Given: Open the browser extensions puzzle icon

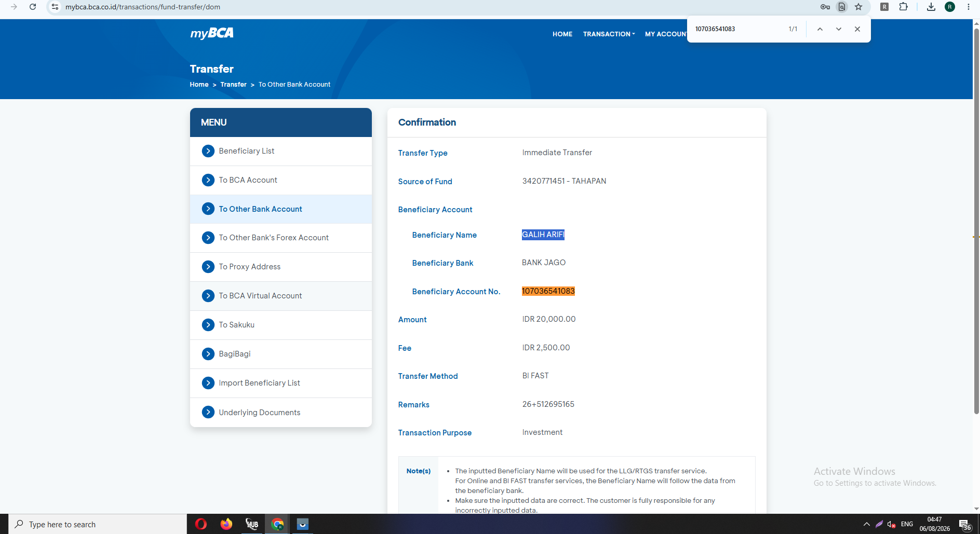Looking at the screenshot, I should point(904,7).
